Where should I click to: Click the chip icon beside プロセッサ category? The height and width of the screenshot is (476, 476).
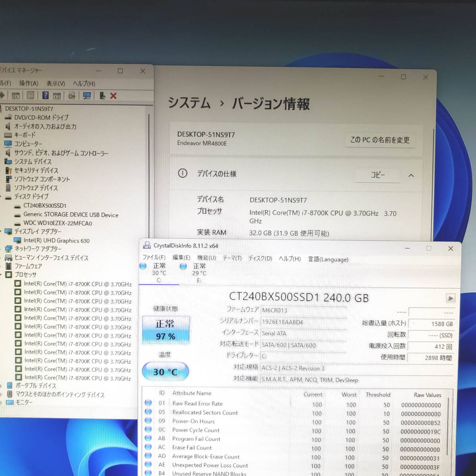(9, 274)
